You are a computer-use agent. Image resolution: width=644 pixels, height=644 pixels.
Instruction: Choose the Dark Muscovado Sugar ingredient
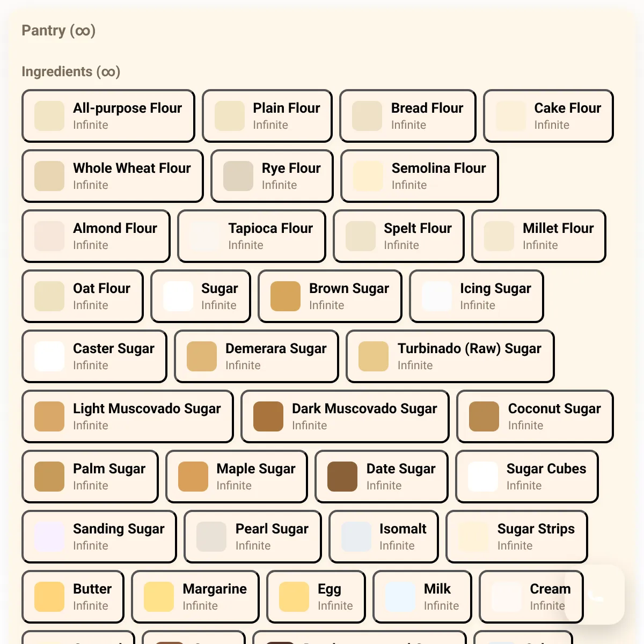tap(345, 416)
